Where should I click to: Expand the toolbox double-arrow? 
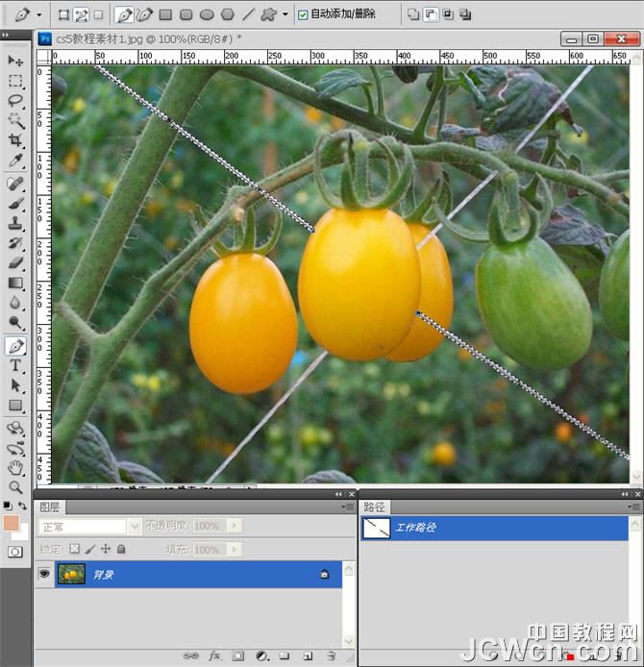point(5,35)
